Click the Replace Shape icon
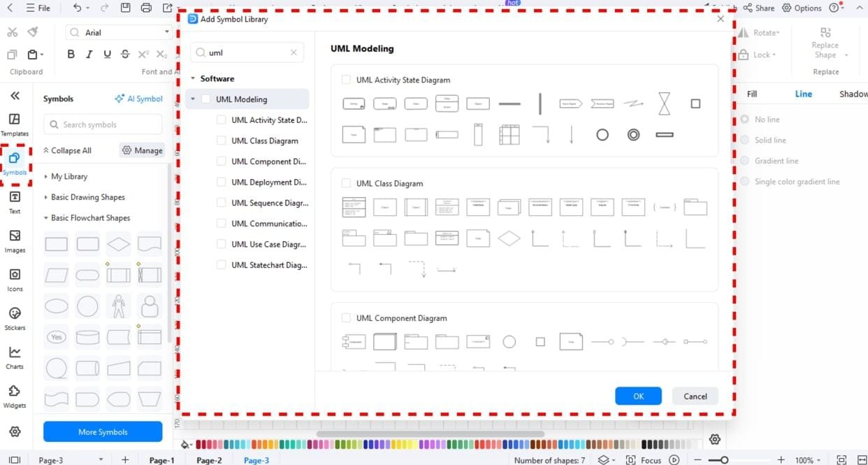Screen dimensions: 868x465 [825, 33]
